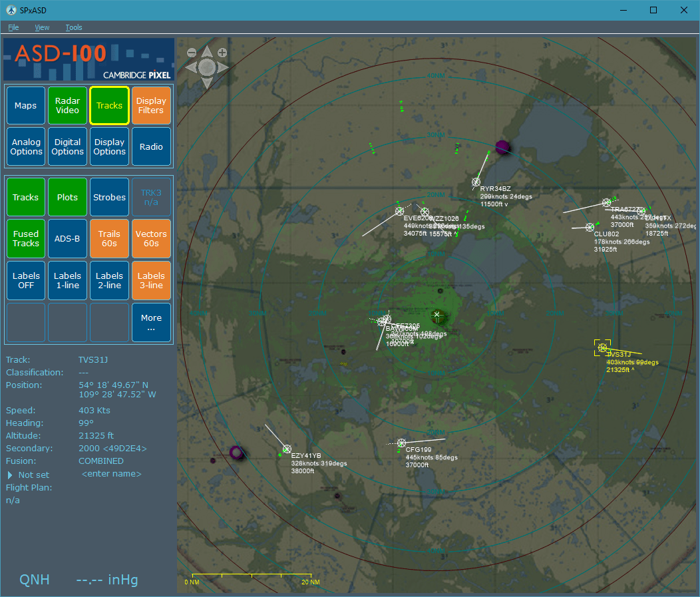The width and height of the screenshot is (700, 597).
Task: Click the radar center cross marker
Action: click(x=437, y=315)
